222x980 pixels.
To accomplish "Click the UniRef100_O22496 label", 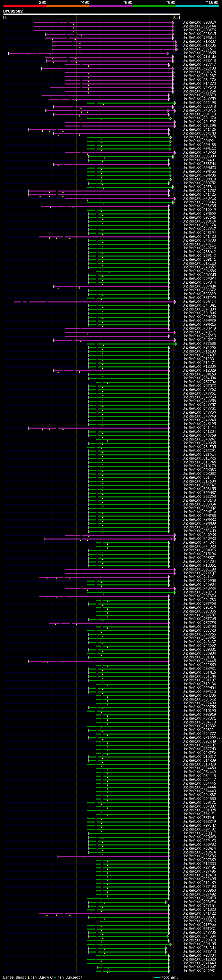I will (x=199, y=103).
